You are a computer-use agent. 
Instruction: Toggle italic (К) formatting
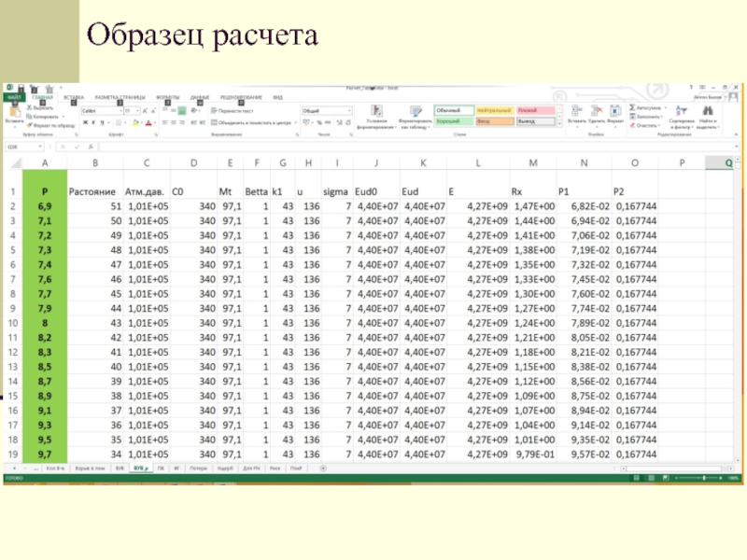point(94,123)
